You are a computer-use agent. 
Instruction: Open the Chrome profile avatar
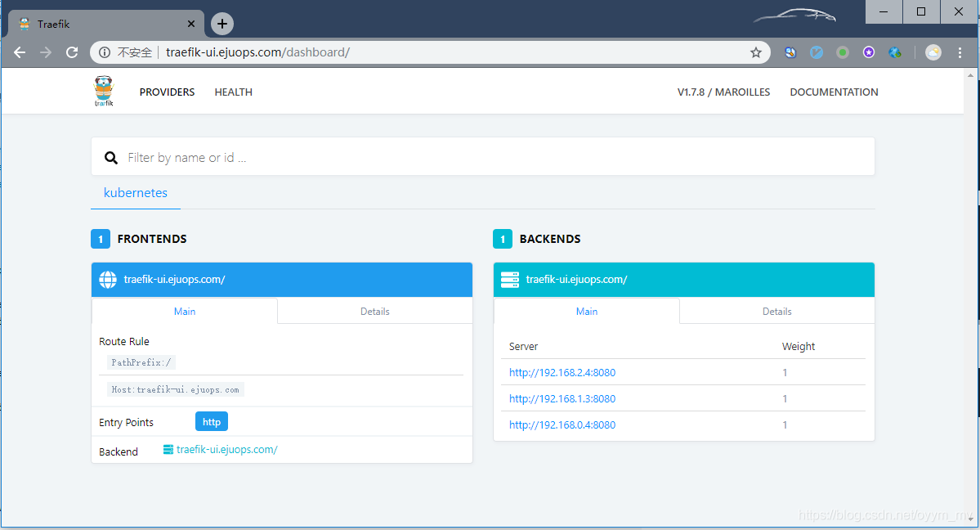[933, 52]
